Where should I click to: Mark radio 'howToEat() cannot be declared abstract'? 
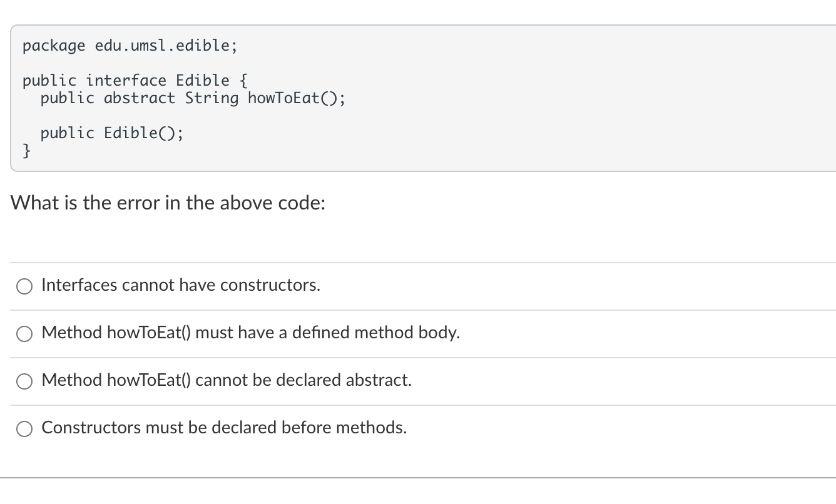(x=25, y=381)
